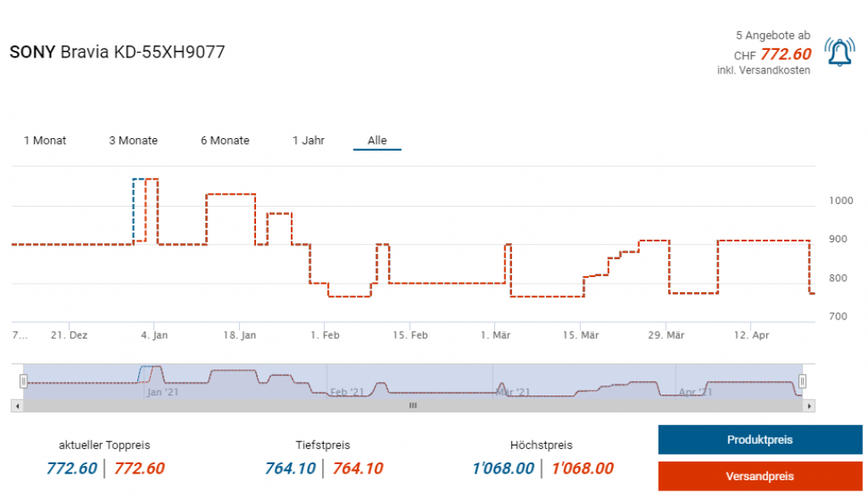Screen dimensions: 868x498
Task: Click the red aktueller Toppreis value 772.60
Action: click(140, 468)
